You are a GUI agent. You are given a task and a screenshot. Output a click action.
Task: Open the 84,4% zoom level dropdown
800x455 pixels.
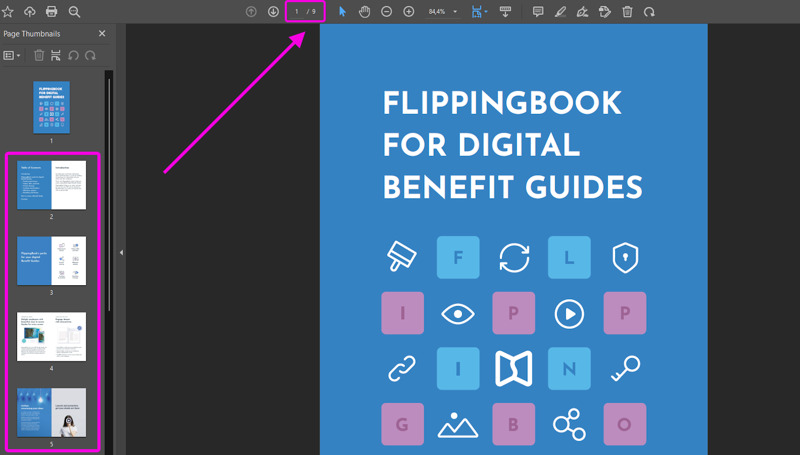443,12
